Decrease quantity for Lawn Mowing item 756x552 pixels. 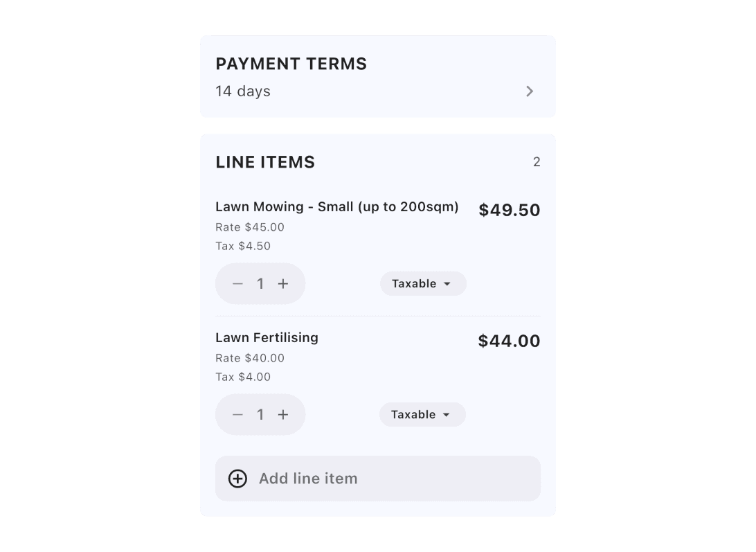pos(237,283)
